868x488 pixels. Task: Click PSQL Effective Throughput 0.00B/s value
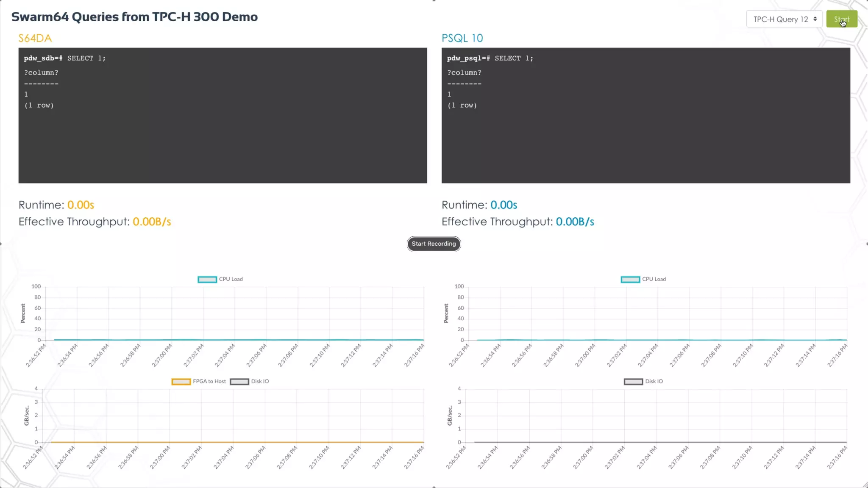point(575,222)
